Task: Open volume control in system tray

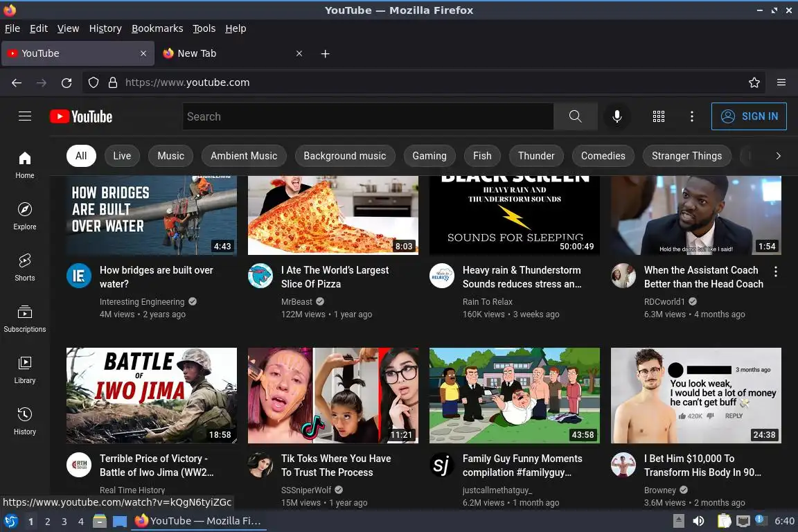Action: pyautogui.click(x=699, y=521)
